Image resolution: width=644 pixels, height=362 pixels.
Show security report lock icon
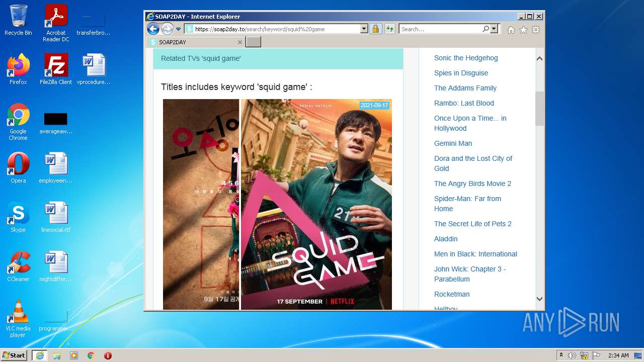point(375,29)
